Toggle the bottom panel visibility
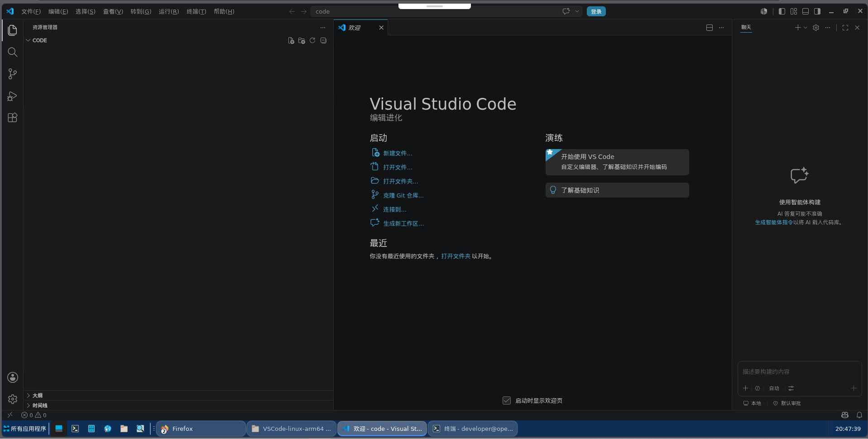This screenshot has width=868, height=439. coord(806,11)
